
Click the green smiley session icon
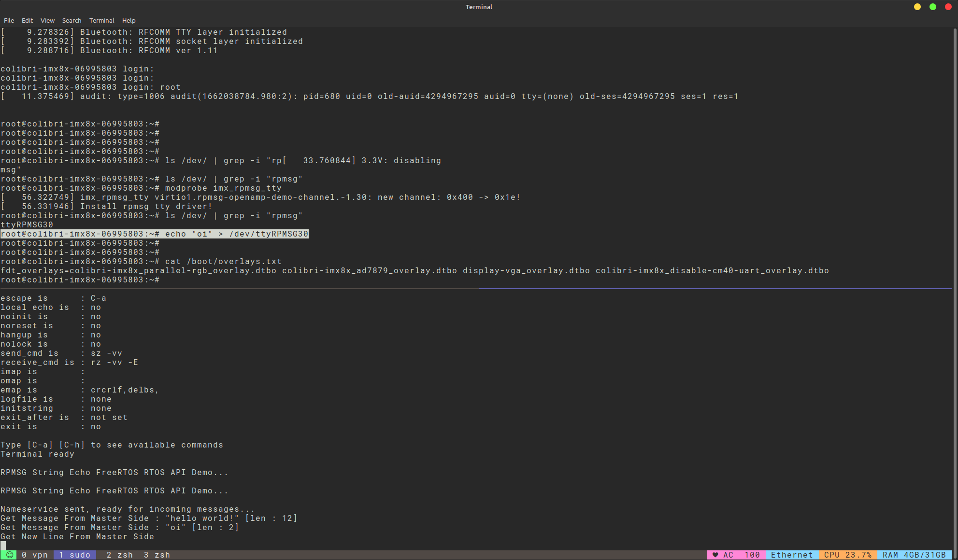click(x=9, y=555)
